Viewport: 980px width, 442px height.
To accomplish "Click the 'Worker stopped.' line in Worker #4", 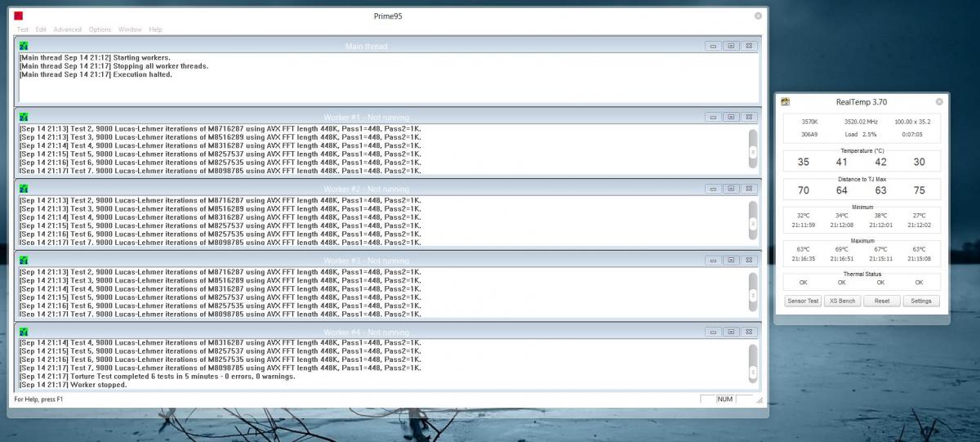I will [x=73, y=384].
